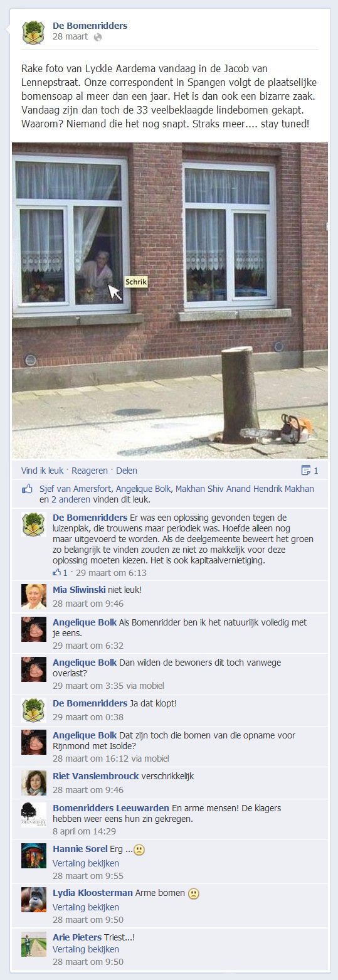Open the tree stump photo
This screenshot has height=980, width=338.
point(170,301)
